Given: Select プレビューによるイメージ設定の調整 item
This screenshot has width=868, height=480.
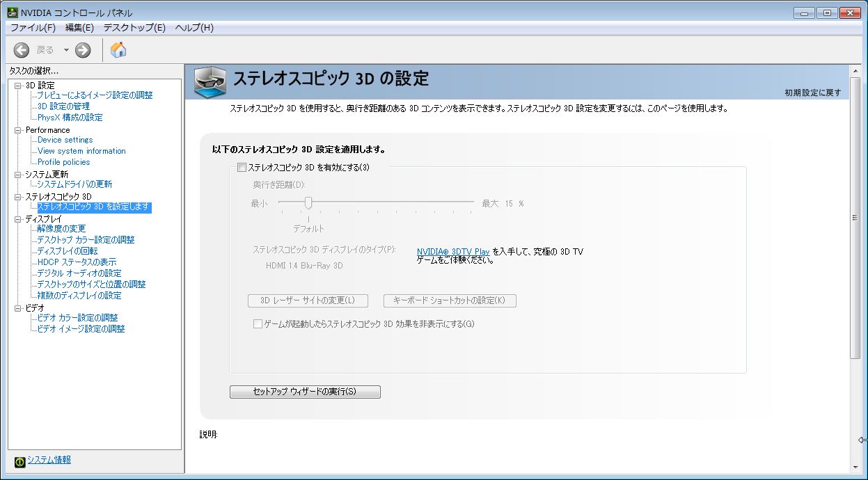Looking at the screenshot, I should click(x=95, y=95).
